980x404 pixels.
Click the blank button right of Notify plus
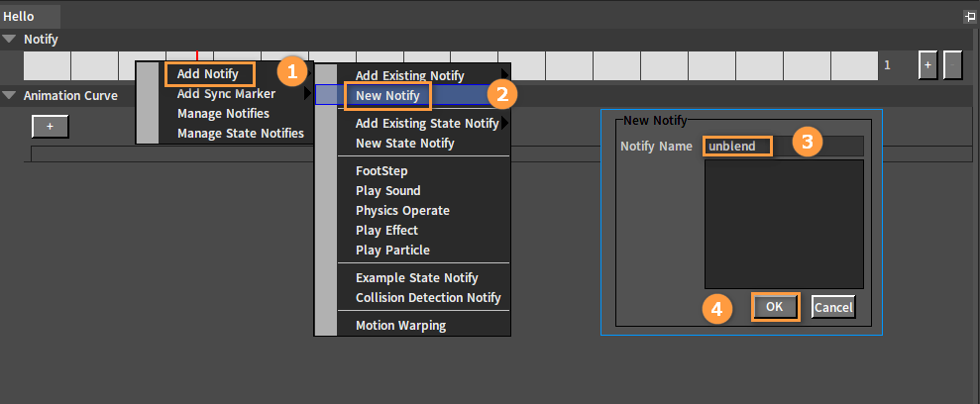[x=952, y=64]
